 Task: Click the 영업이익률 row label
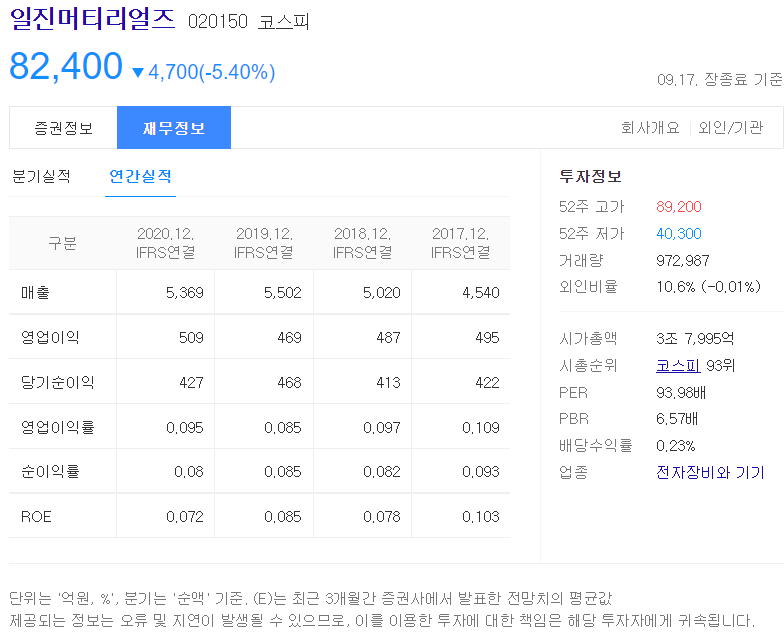pyautogui.click(x=58, y=428)
